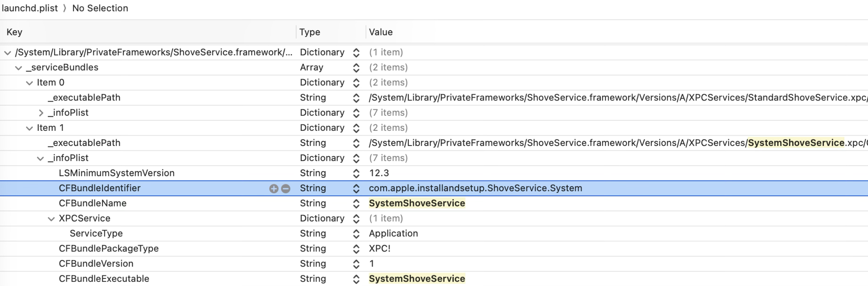Collapse the _infoPlist under Item 1

coord(40,159)
